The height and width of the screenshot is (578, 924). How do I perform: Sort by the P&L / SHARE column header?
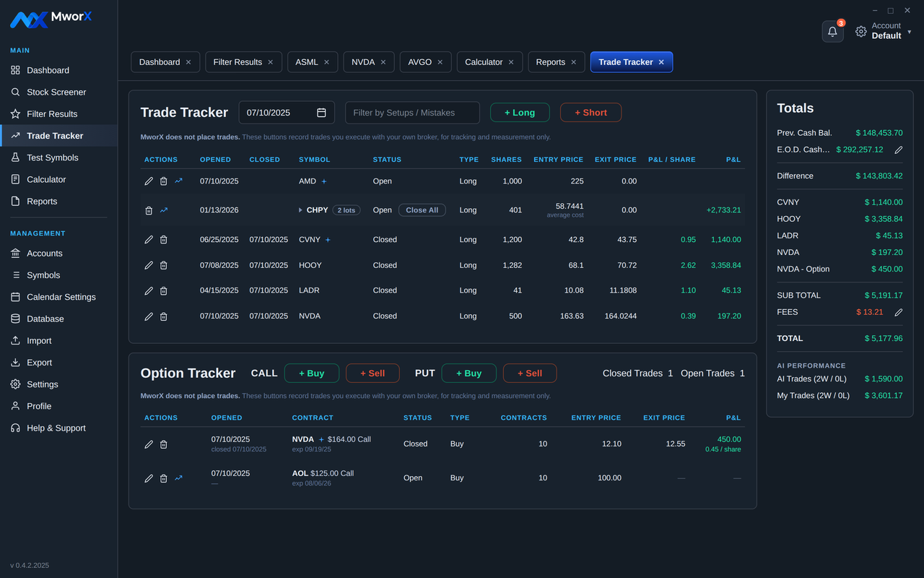[x=672, y=160]
